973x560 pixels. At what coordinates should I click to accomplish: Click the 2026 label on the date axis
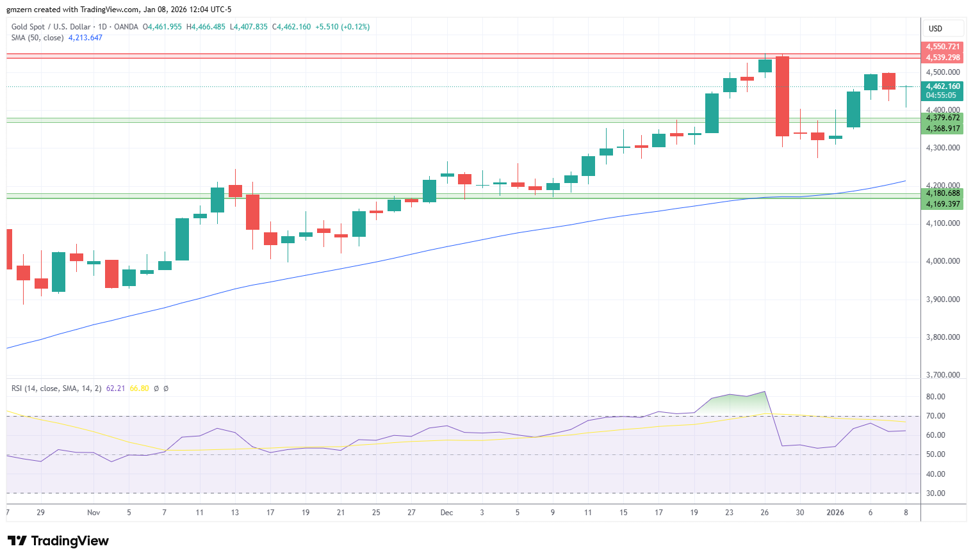835,513
